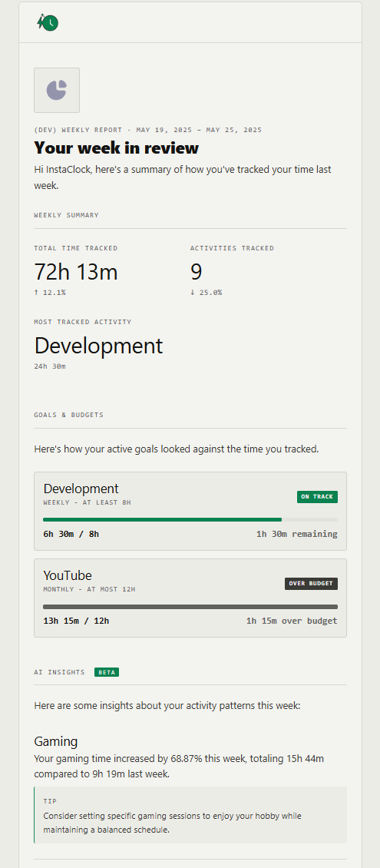
Task: Click the 'MOST TRACKED ACTIVITY' label
Action: point(83,322)
